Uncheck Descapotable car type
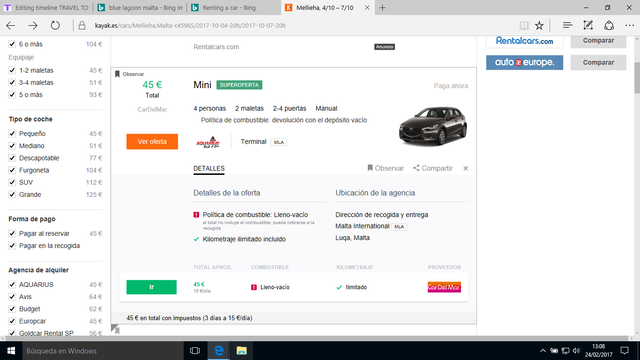The height and width of the screenshot is (360, 640). [x=12, y=158]
